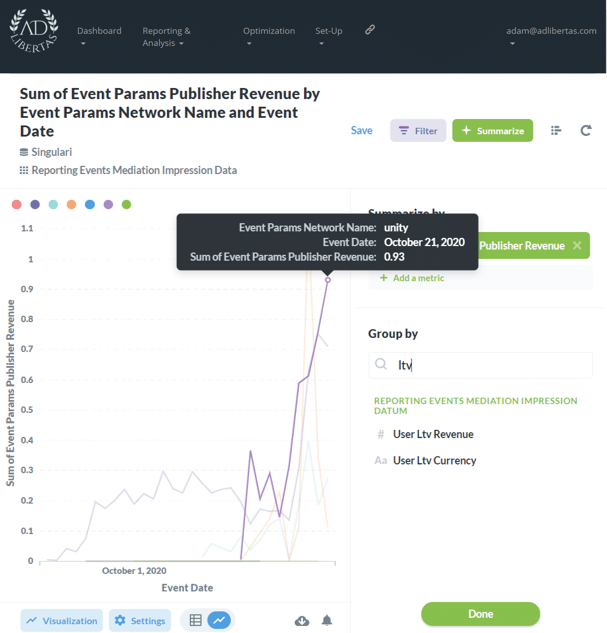Click the Singulari database link
The height and width of the screenshot is (633, 607).
click(52, 152)
